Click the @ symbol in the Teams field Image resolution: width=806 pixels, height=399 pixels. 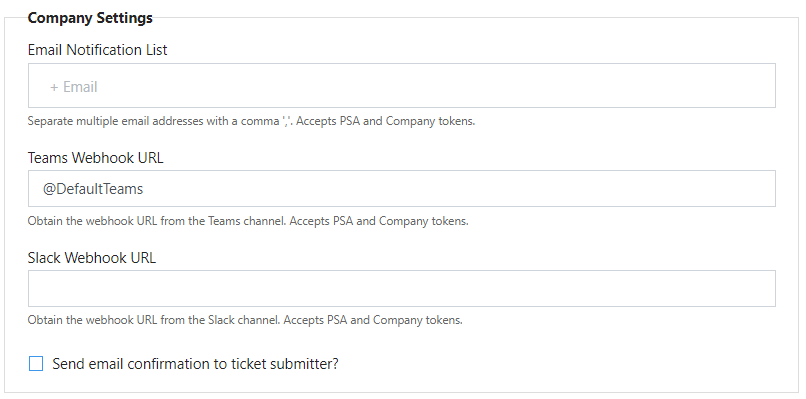click(49, 189)
